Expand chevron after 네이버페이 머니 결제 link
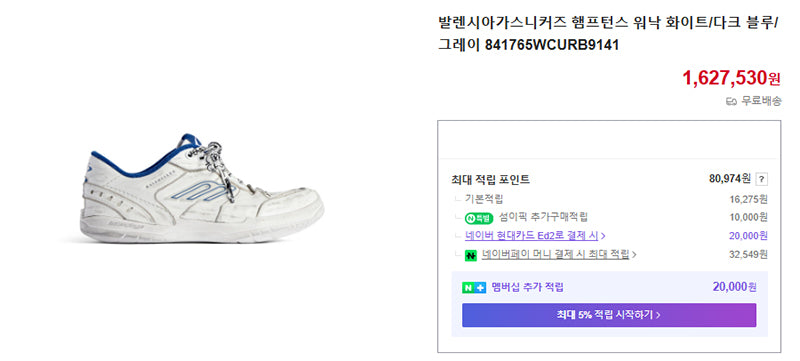 pos(634,254)
